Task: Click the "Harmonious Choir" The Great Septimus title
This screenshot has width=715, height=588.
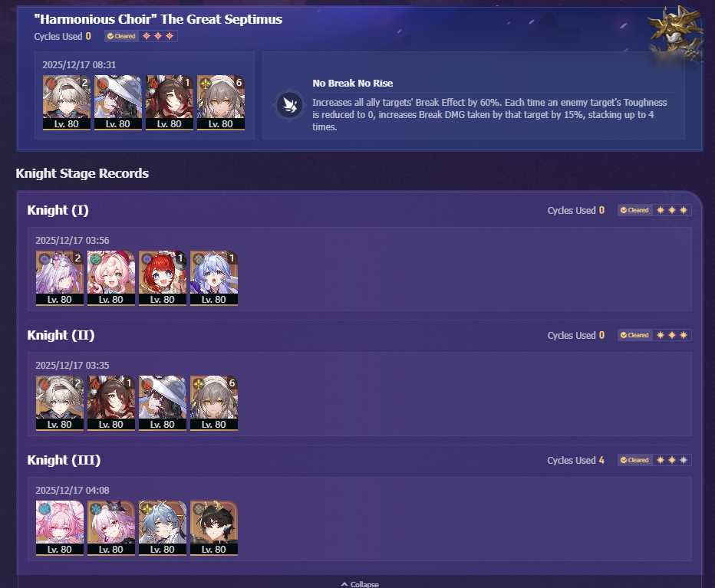Action: (x=158, y=19)
